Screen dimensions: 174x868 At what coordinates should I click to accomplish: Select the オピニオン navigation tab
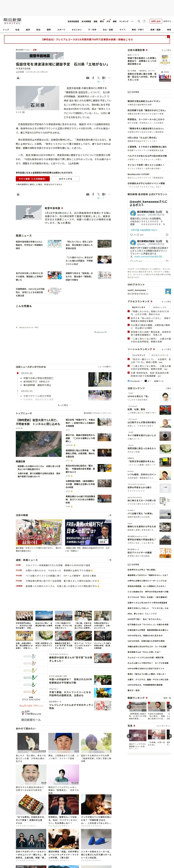[77, 30]
